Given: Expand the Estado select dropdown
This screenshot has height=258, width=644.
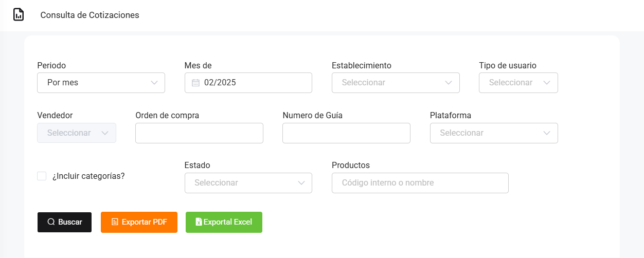Looking at the screenshot, I should click(x=248, y=183).
